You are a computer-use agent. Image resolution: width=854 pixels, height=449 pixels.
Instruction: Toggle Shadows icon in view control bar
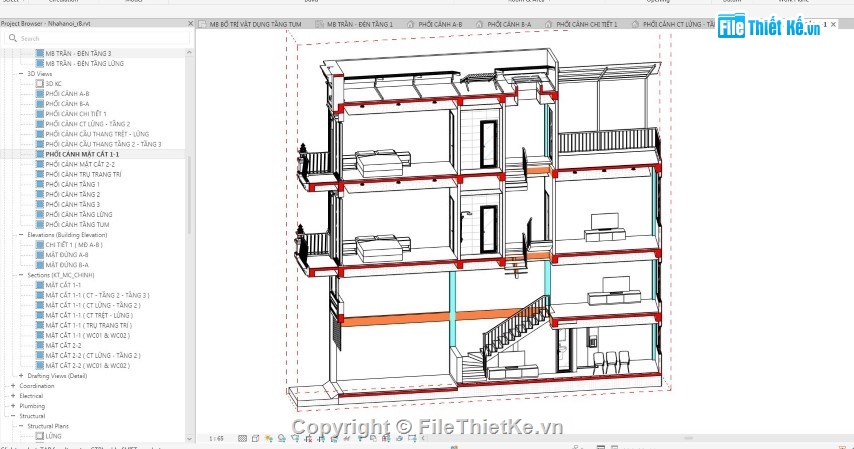[282, 438]
